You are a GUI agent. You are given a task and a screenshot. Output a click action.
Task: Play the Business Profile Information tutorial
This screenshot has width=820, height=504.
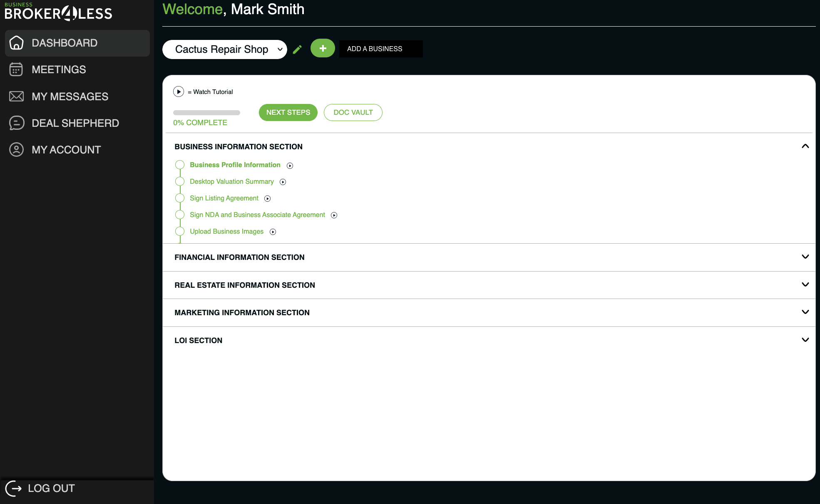[x=290, y=165]
